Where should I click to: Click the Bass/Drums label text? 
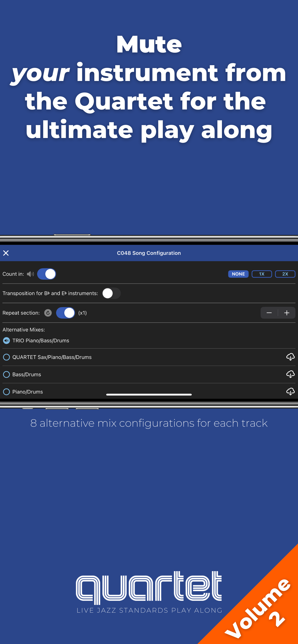27,374
